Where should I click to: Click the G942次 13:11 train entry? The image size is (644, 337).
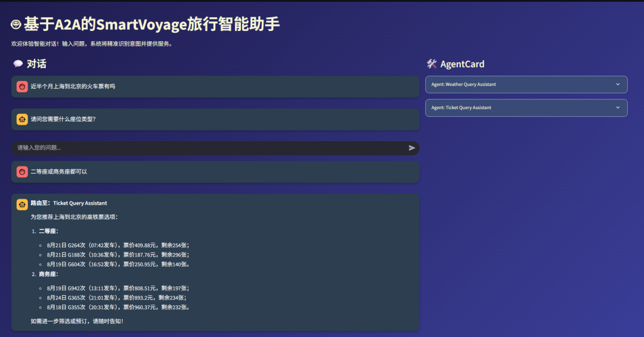click(x=118, y=288)
